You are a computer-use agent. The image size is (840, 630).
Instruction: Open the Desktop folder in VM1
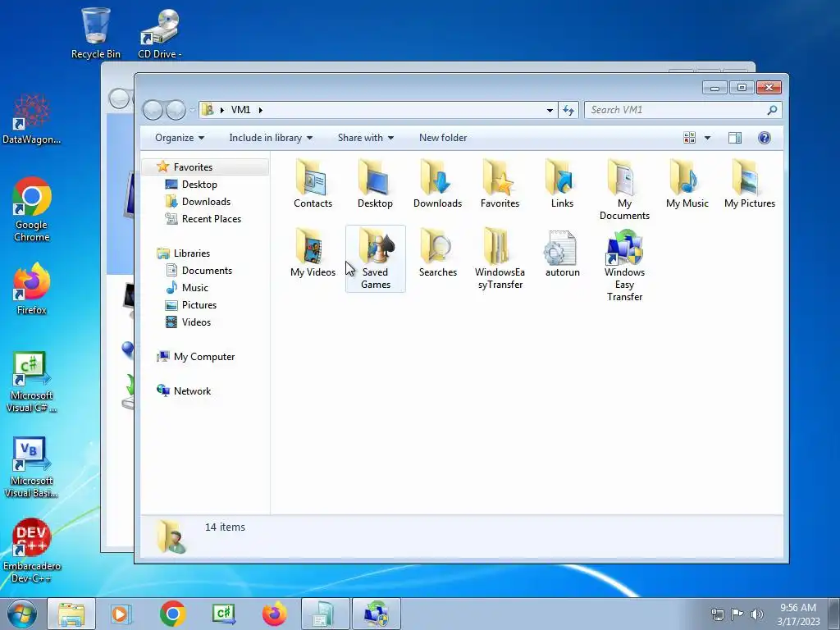pyautogui.click(x=375, y=183)
